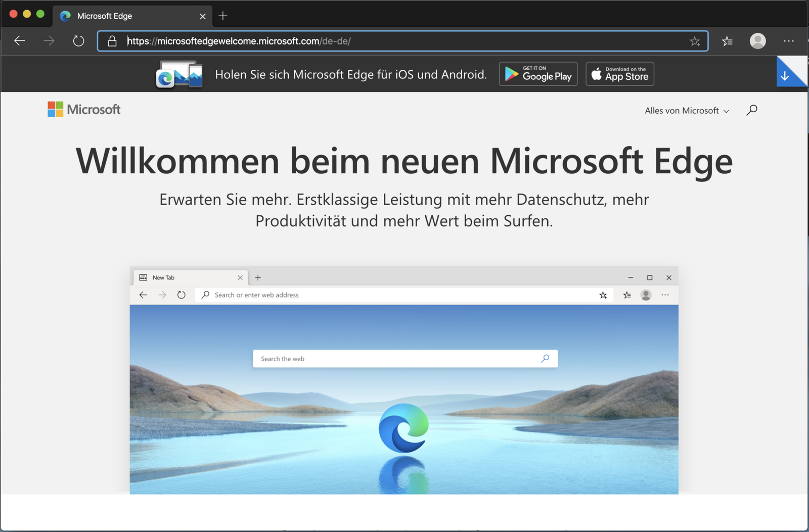Close the New Tab in the preview image
The width and height of the screenshot is (809, 532).
240,278
